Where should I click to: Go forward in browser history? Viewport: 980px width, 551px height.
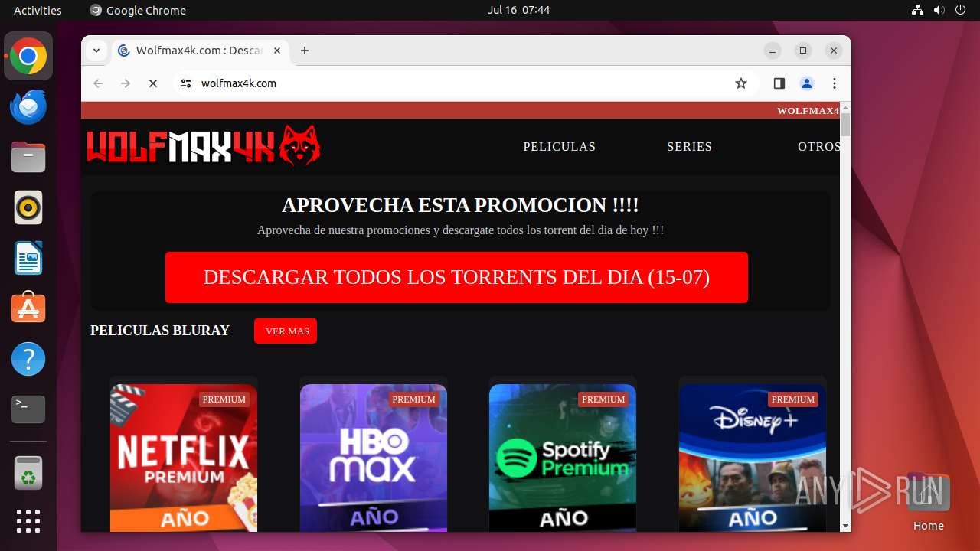(x=126, y=83)
